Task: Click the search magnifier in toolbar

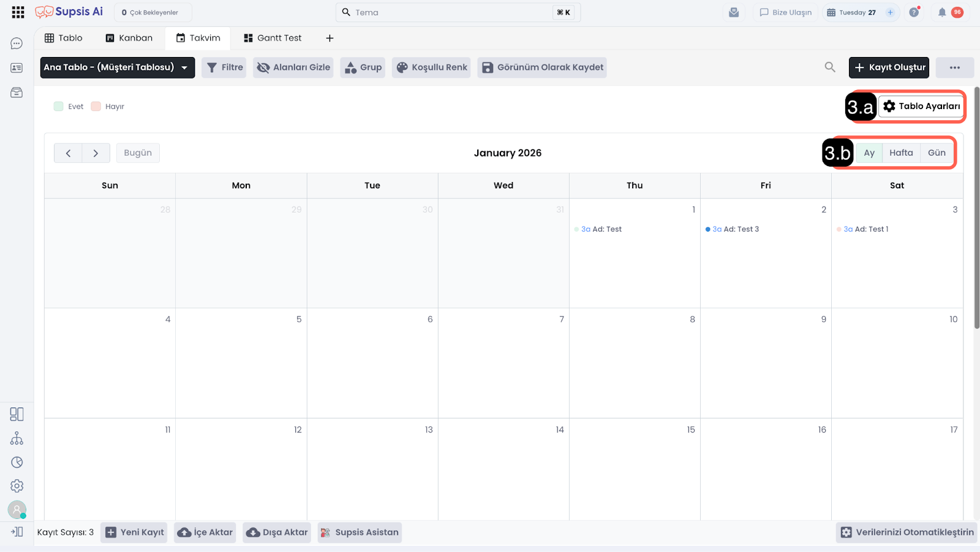Action: click(x=830, y=67)
